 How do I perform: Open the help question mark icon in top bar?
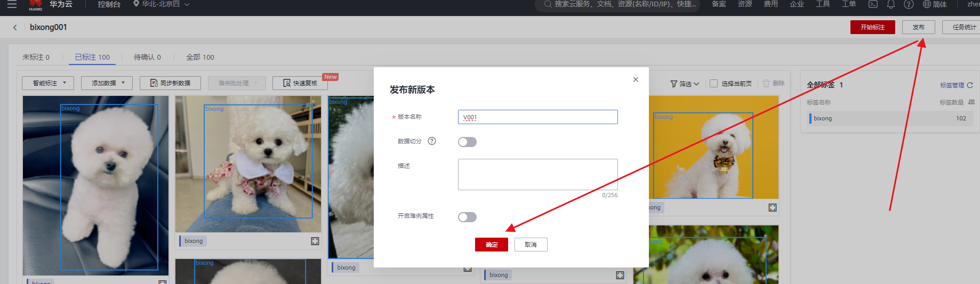(x=909, y=4)
